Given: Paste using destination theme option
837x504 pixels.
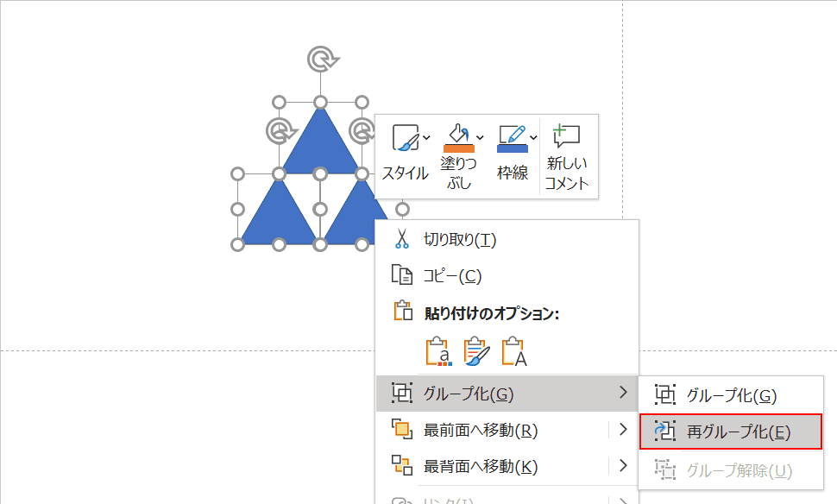Looking at the screenshot, I should tap(439, 351).
